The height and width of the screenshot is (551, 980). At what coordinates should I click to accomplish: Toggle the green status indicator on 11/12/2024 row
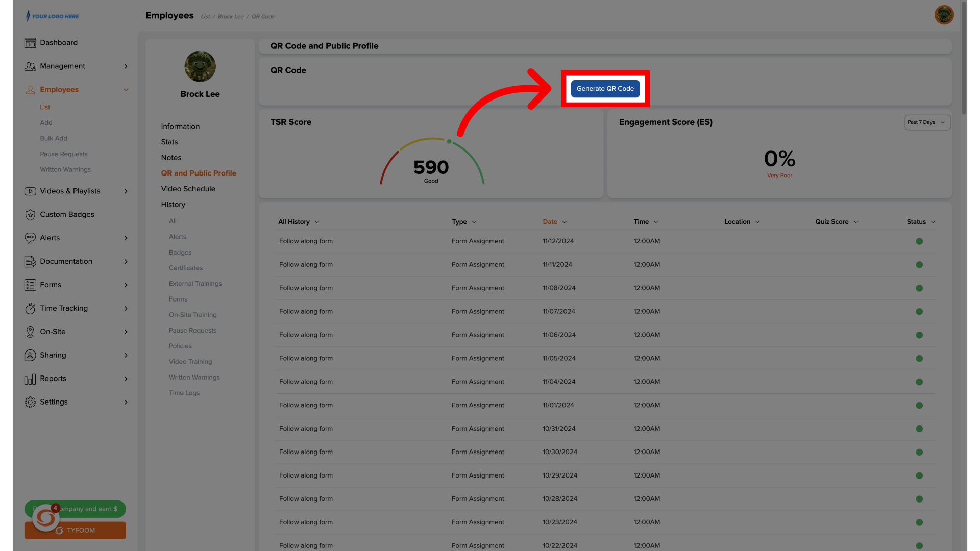tap(919, 241)
